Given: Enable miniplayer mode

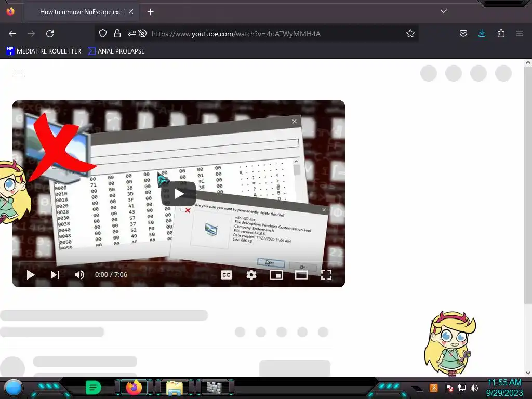Looking at the screenshot, I should tap(276, 275).
